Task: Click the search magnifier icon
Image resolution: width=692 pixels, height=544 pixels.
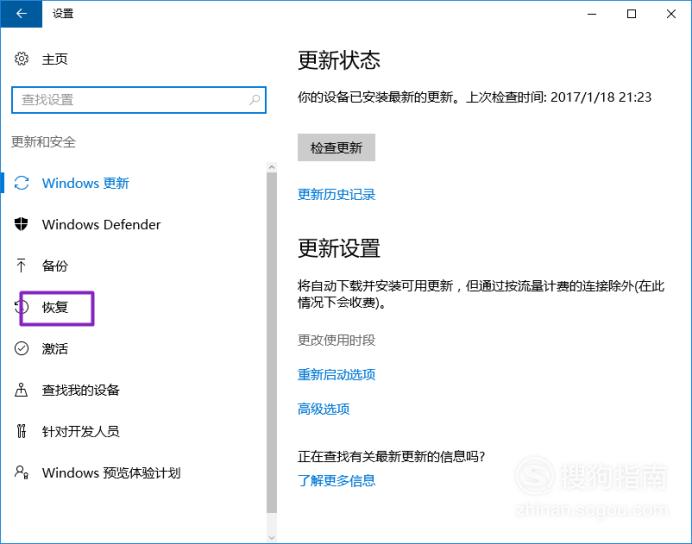Action: 255,100
